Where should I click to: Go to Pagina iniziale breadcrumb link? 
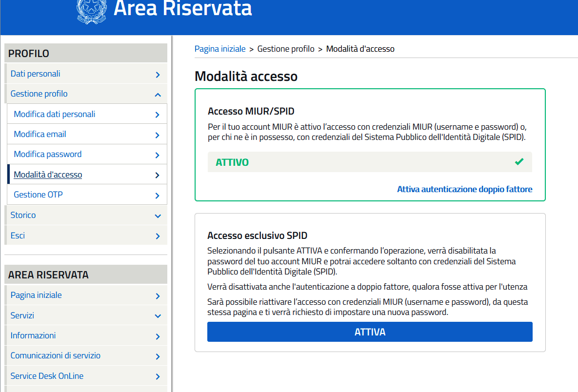[x=220, y=49]
